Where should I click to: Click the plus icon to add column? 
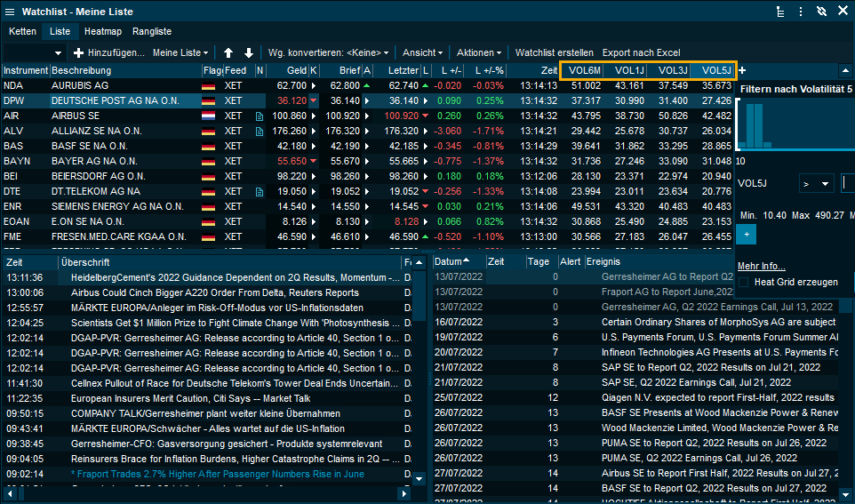coord(742,70)
